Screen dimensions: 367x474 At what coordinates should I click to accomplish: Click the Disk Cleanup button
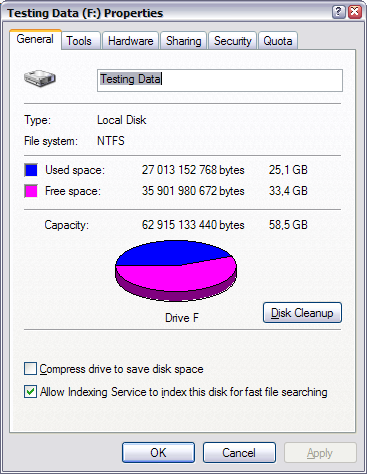[302, 313]
